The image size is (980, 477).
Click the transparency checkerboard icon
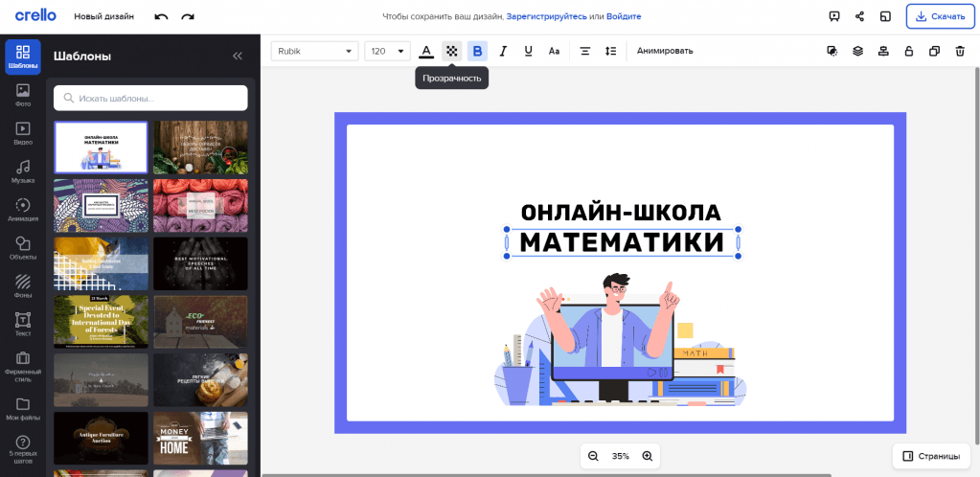[x=451, y=51]
